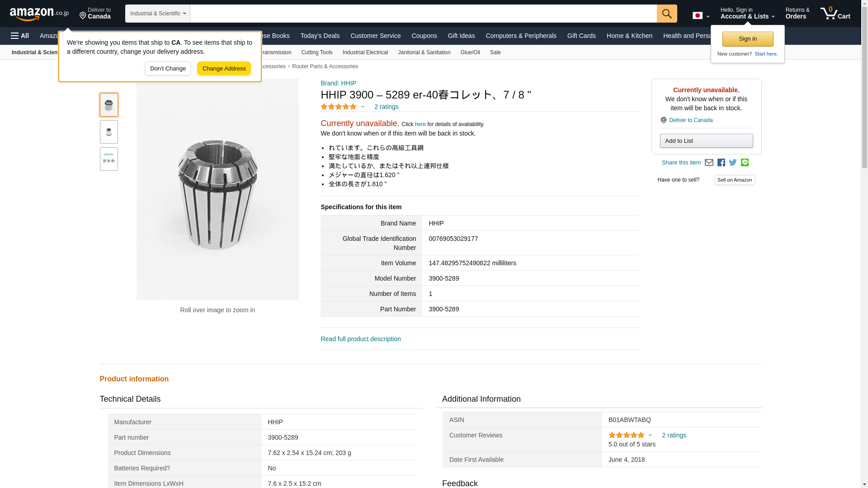
Task: Share this item on Twitter
Action: coord(733,163)
